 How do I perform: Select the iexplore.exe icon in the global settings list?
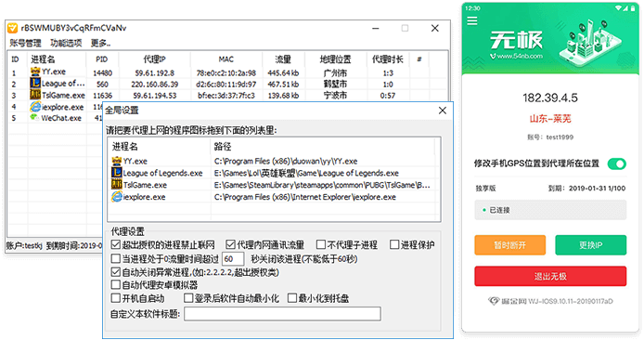click(117, 197)
